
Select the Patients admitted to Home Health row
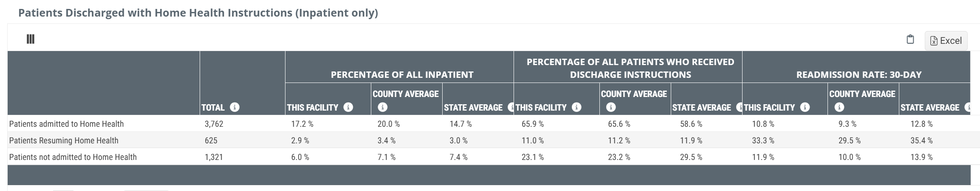[66, 124]
